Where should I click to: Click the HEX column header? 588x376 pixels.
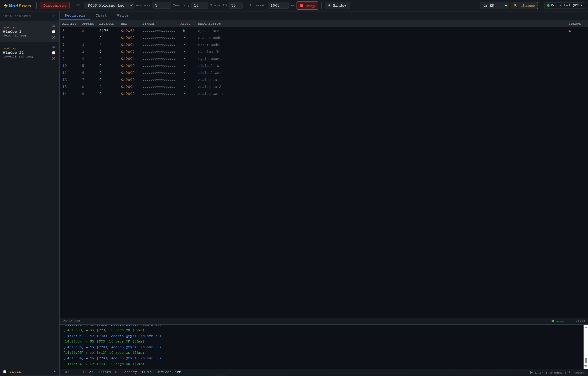click(x=124, y=24)
